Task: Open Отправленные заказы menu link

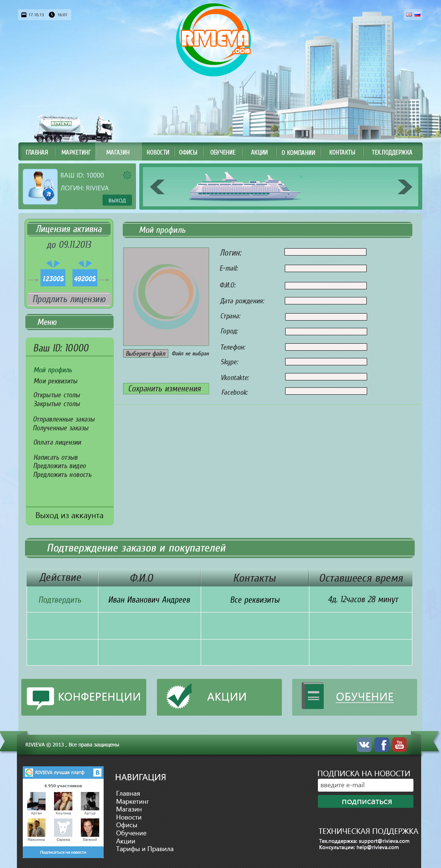Action: [64, 419]
